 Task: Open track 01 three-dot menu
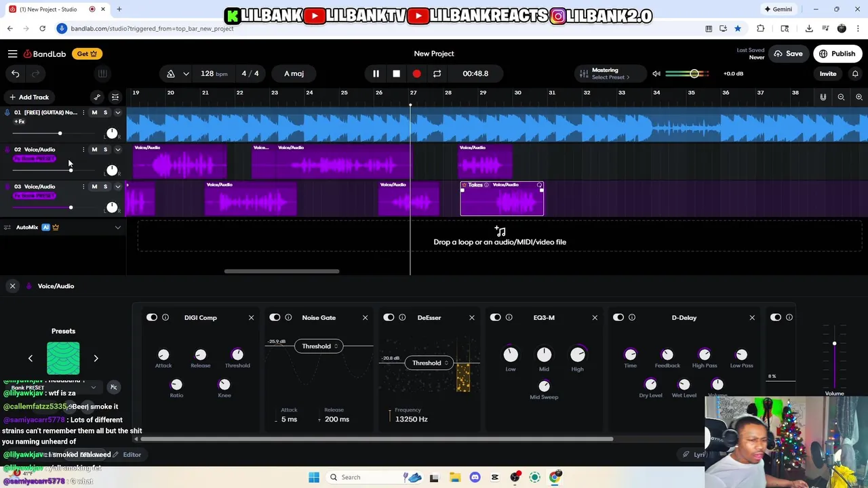[83, 113]
